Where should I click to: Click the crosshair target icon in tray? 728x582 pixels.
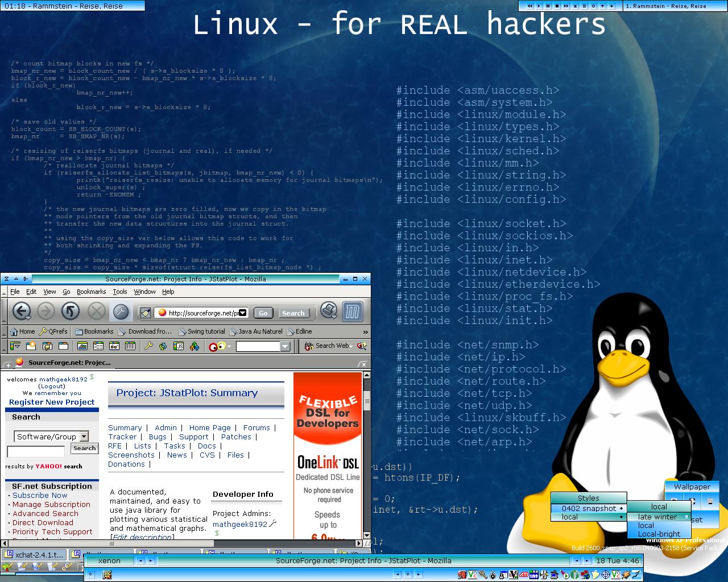pyautogui.click(x=606, y=575)
